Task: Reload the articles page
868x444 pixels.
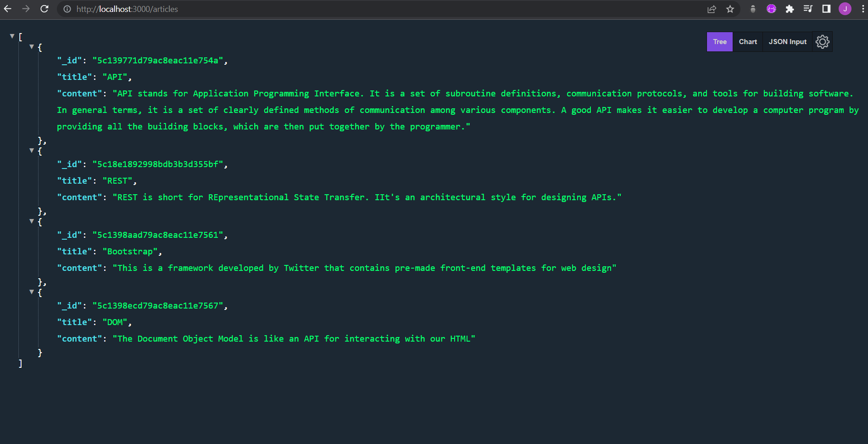Action: point(44,9)
